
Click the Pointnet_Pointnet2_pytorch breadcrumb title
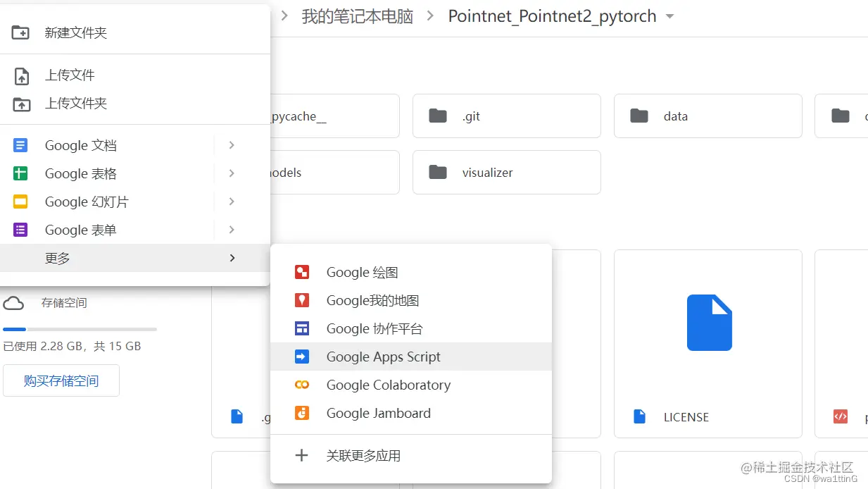552,16
